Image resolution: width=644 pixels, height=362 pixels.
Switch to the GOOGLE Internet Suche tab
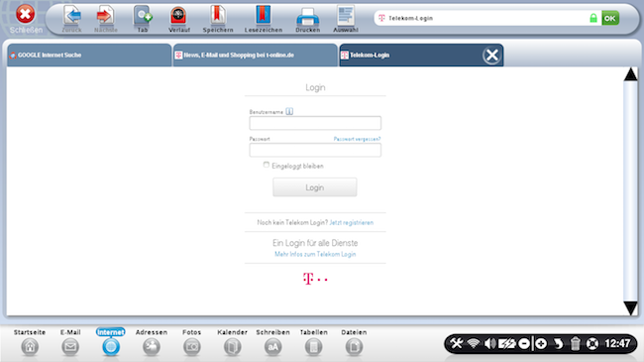click(89, 56)
